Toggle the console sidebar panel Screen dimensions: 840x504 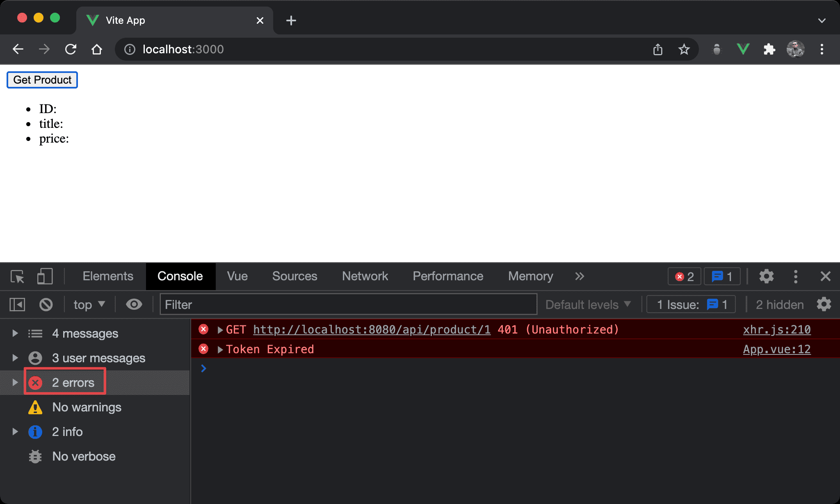click(x=17, y=305)
